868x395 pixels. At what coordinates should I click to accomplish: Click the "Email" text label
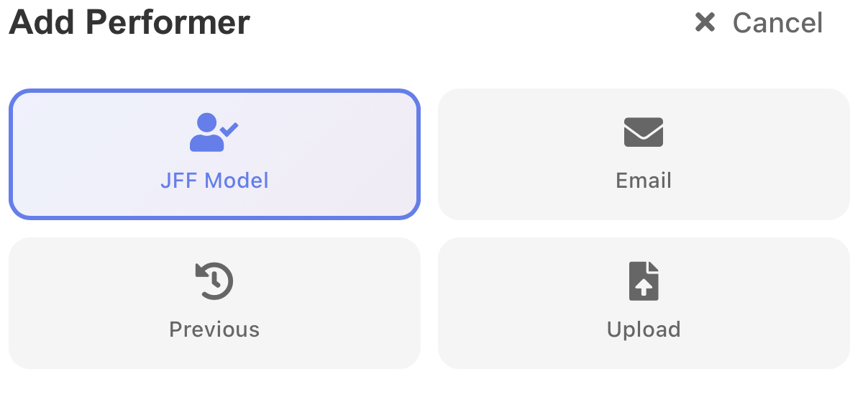pos(644,180)
